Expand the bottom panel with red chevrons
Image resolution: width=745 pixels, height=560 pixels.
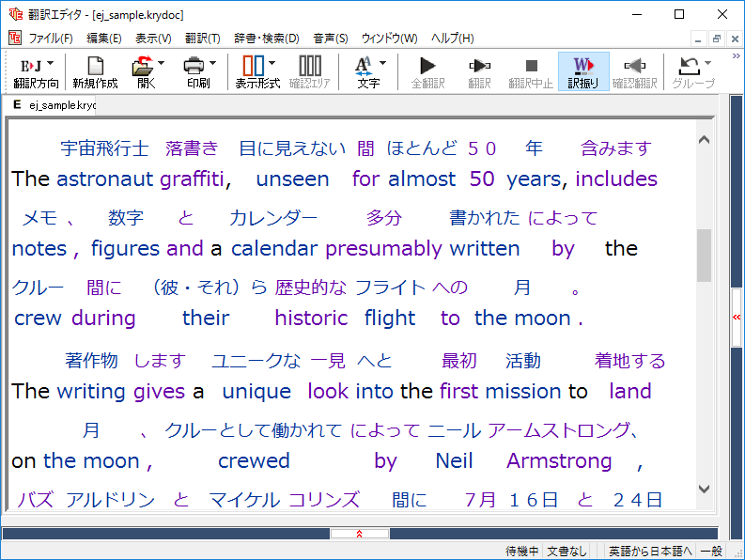[x=359, y=534]
